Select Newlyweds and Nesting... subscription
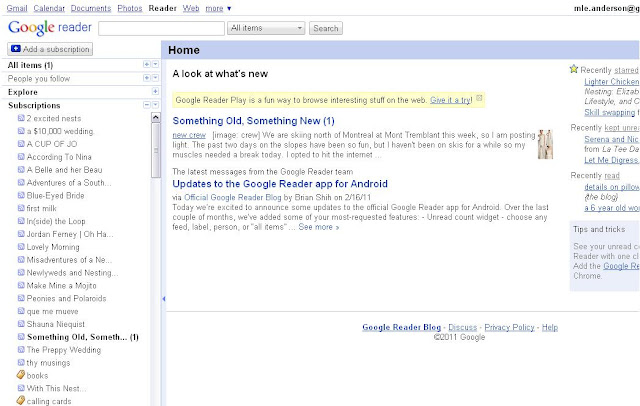This screenshot has width=640, height=406. pyautogui.click(x=72, y=273)
